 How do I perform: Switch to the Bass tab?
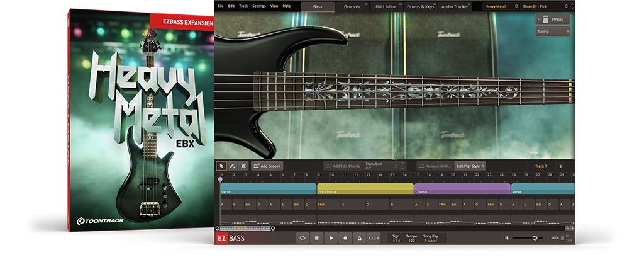pyautogui.click(x=318, y=6)
